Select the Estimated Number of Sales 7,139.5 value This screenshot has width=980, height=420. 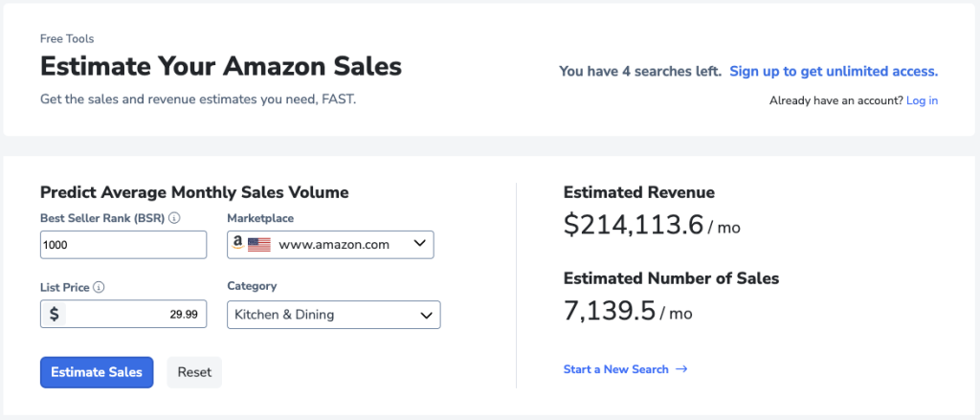[609, 311]
